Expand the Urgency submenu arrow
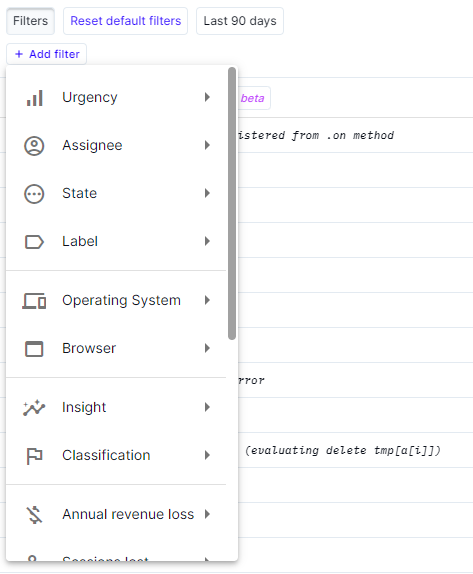The width and height of the screenshot is (473, 574). tap(207, 97)
